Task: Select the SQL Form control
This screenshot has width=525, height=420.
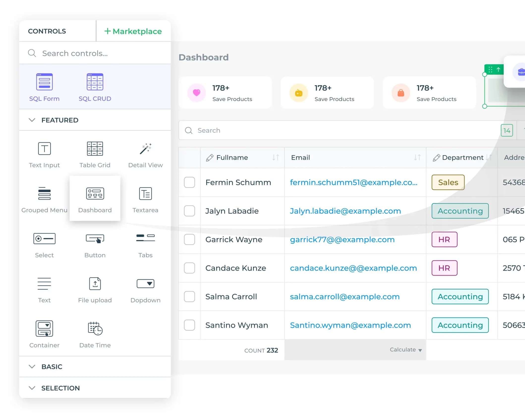Action: point(45,87)
